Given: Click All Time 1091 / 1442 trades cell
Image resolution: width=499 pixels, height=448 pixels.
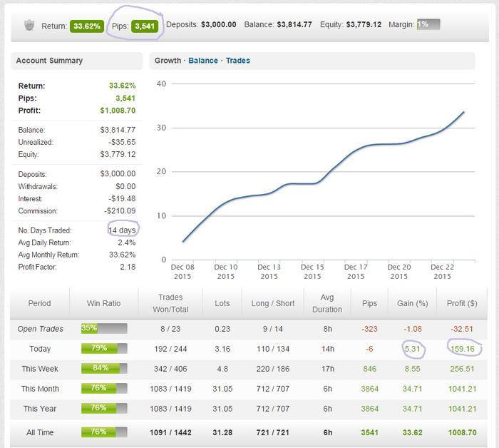Looking at the screenshot, I should click(x=170, y=432).
